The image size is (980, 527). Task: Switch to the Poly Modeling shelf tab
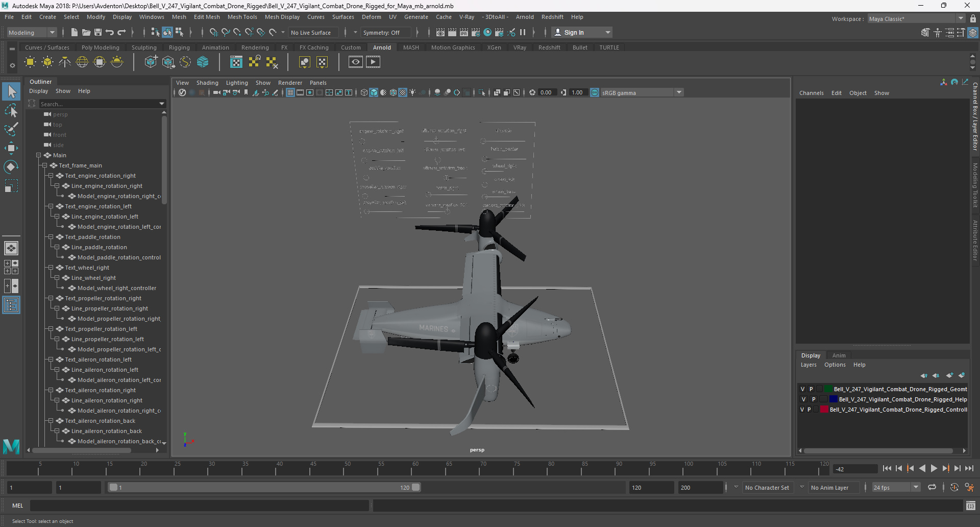[101, 47]
